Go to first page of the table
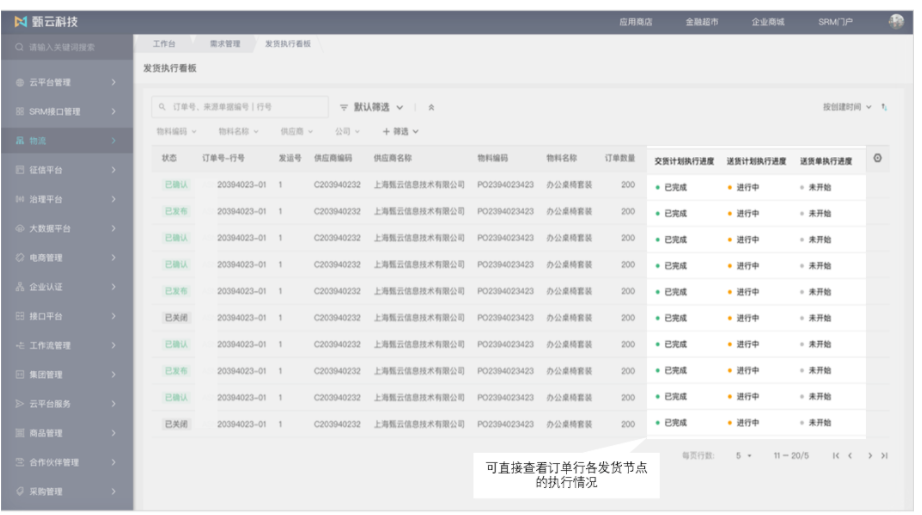Screen dimensions: 922x515 click(x=836, y=456)
